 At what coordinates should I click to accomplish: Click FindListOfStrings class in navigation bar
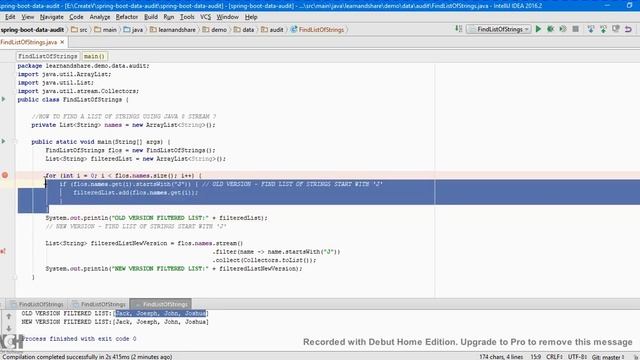[x=318, y=29]
